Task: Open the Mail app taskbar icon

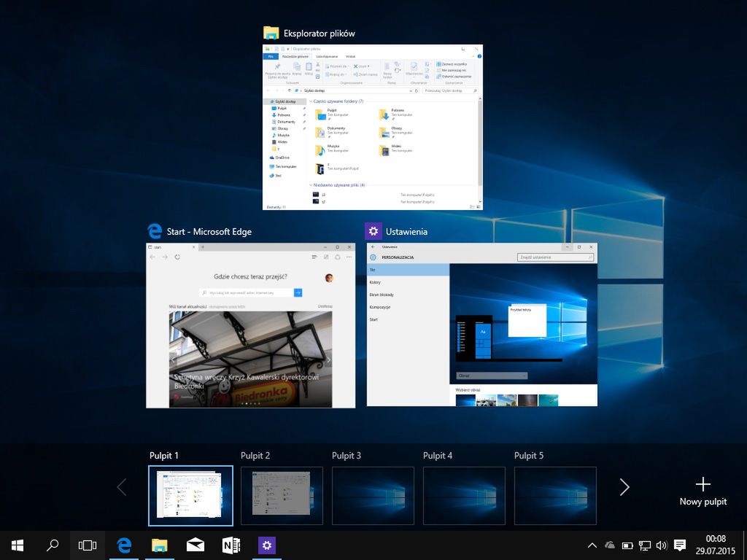Action: 195,545
